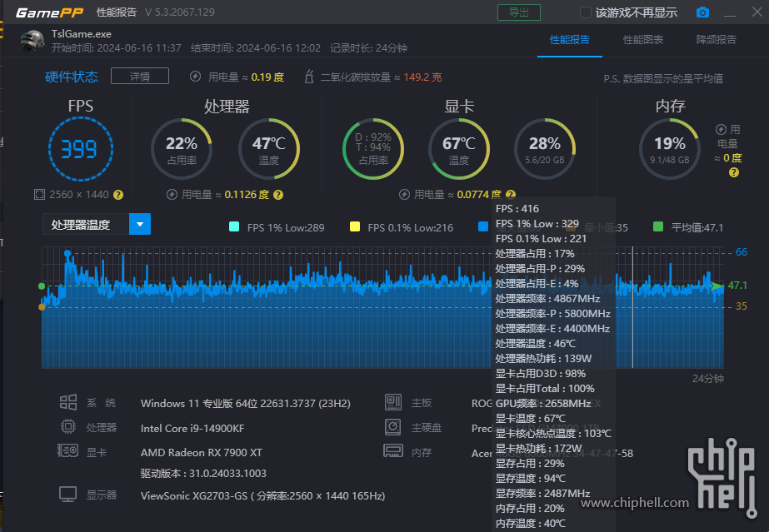Click the CPU usage 22% gauge
This screenshot has width=769, height=532.
(182, 149)
